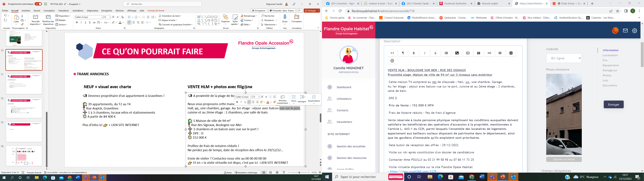Select center alignment in ribbon Paragraphe group
The image size is (644, 181).
click(133, 22)
